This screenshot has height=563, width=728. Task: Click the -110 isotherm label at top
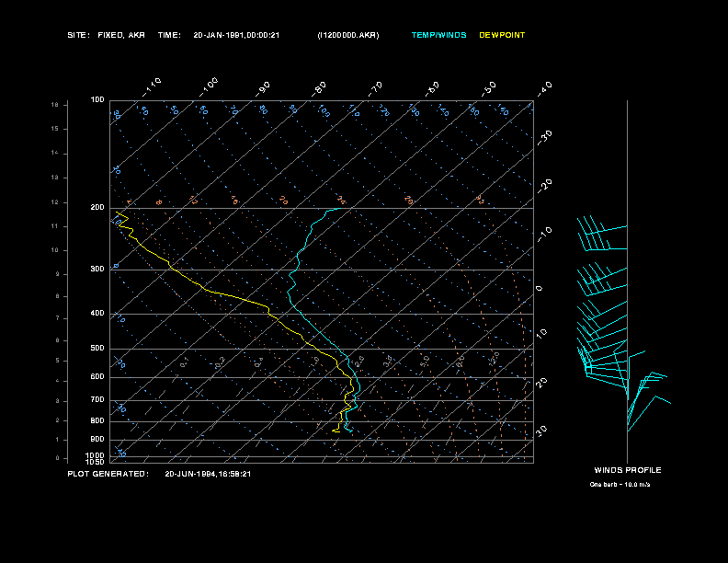152,87
